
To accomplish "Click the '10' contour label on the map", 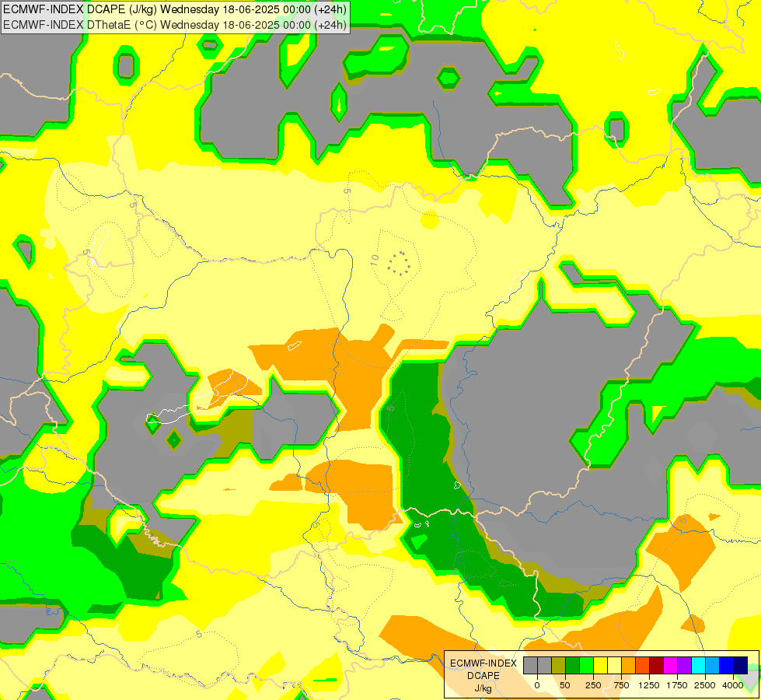I will (x=374, y=261).
